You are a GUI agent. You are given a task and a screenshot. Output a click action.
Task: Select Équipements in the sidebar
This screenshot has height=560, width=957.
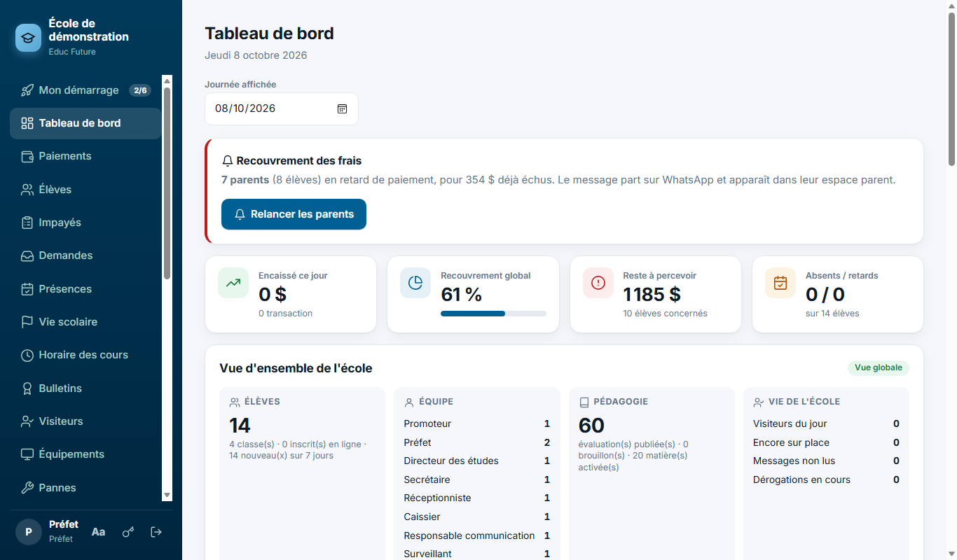click(85, 454)
